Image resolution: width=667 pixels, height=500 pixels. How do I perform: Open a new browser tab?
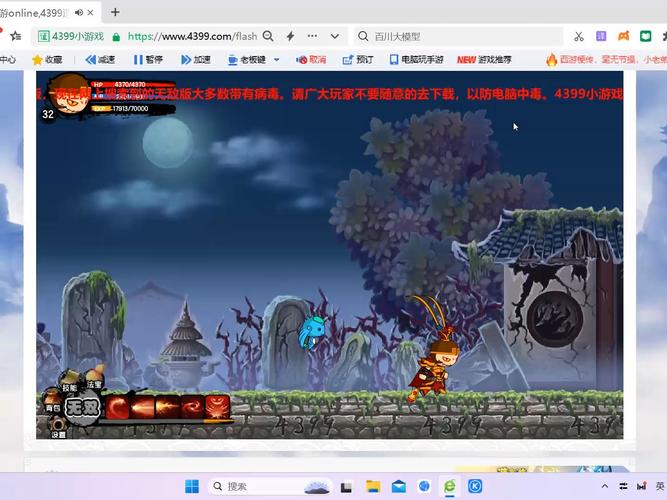click(115, 12)
